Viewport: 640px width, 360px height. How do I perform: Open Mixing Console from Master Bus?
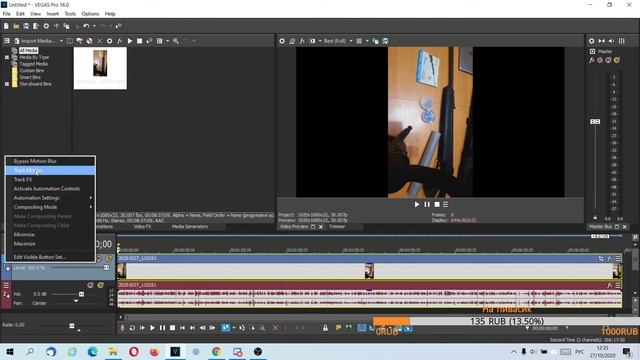pyautogui.click(x=622, y=41)
